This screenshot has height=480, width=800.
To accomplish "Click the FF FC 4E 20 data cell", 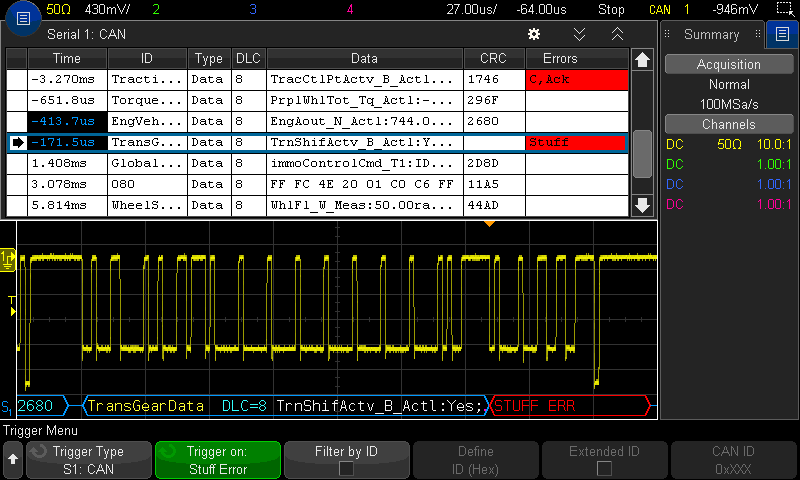I will coord(364,184).
